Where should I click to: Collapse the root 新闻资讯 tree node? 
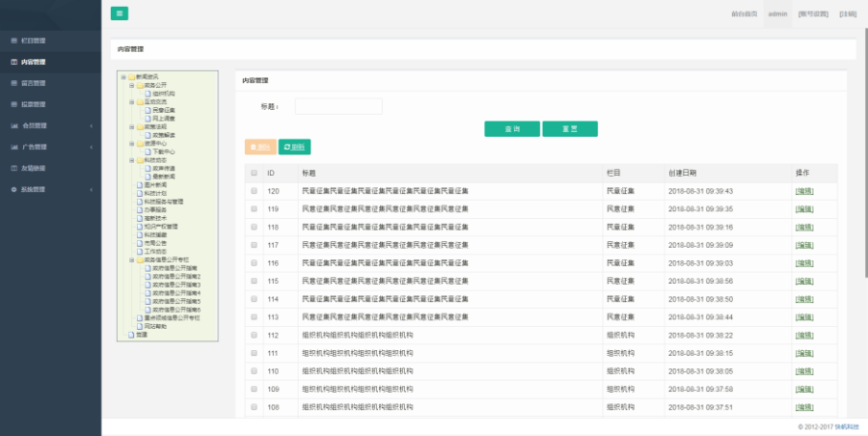point(123,77)
